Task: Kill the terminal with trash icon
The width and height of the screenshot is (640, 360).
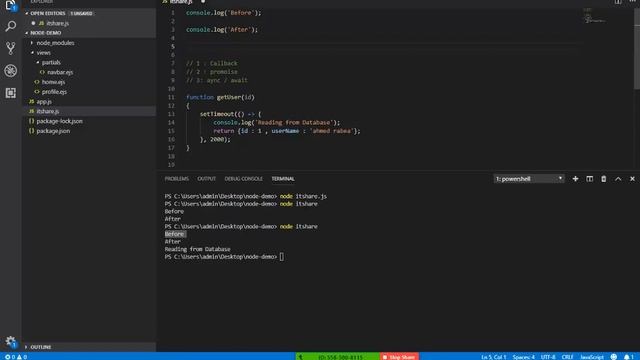Action: [x=604, y=179]
